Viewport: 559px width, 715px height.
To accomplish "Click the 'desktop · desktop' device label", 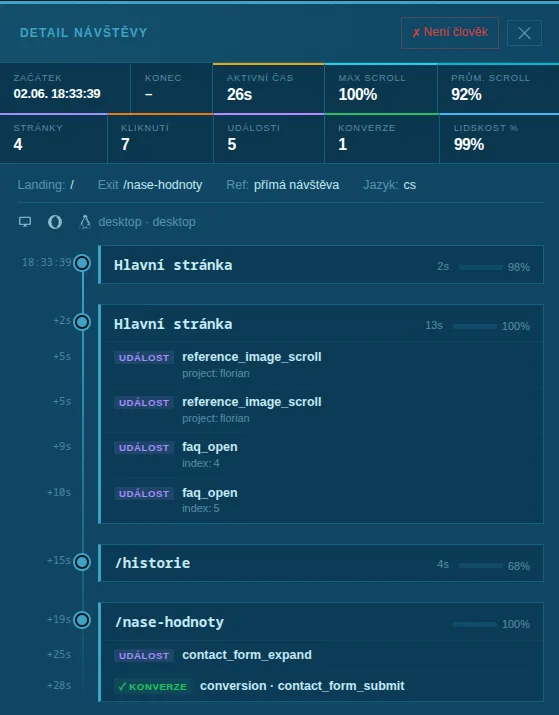I will tap(147, 222).
